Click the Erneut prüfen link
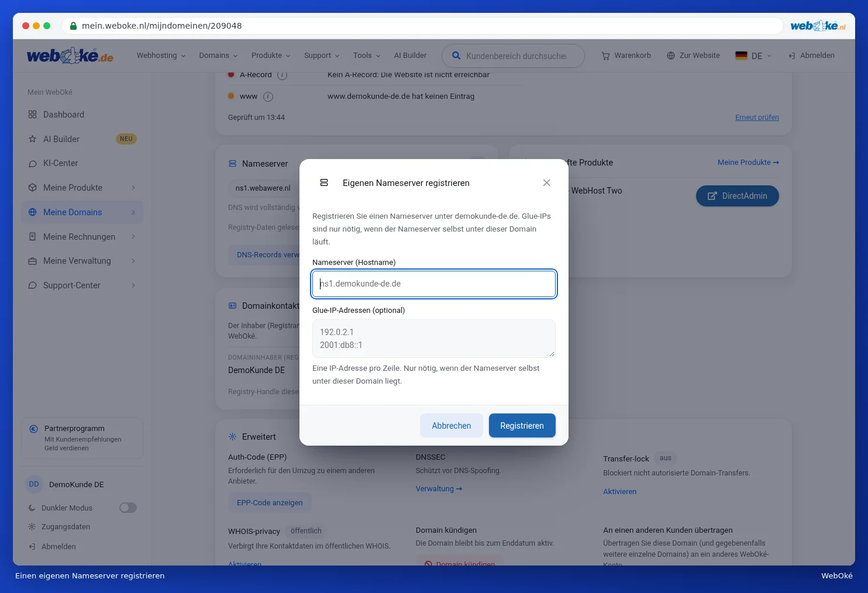The image size is (868, 593). [757, 118]
